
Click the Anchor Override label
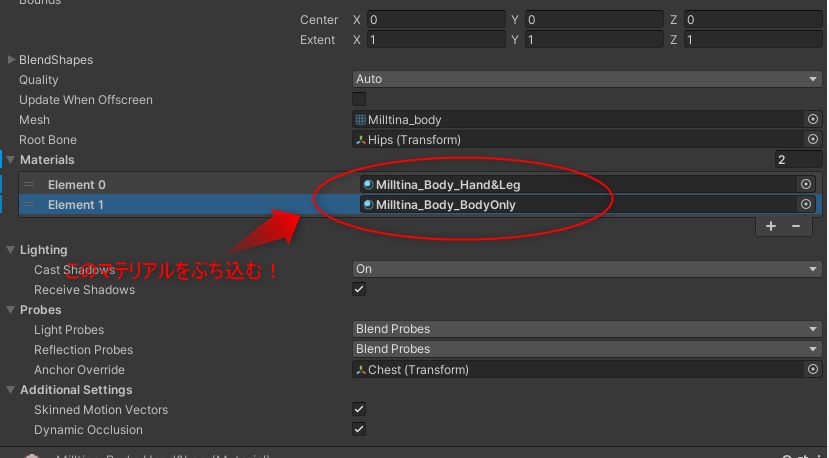[79, 370]
